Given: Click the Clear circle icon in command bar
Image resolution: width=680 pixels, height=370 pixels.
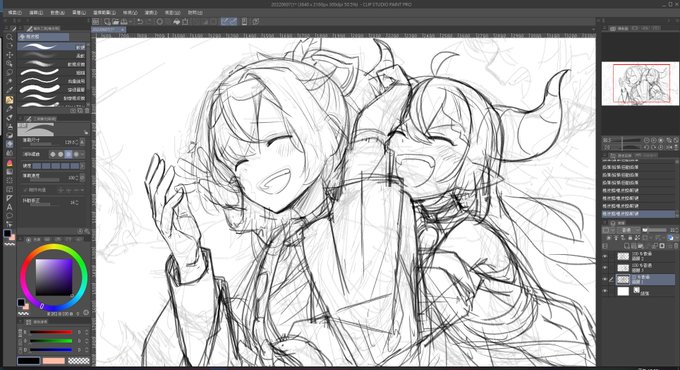Looking at the screenshot, I should (x=160, y=21).
